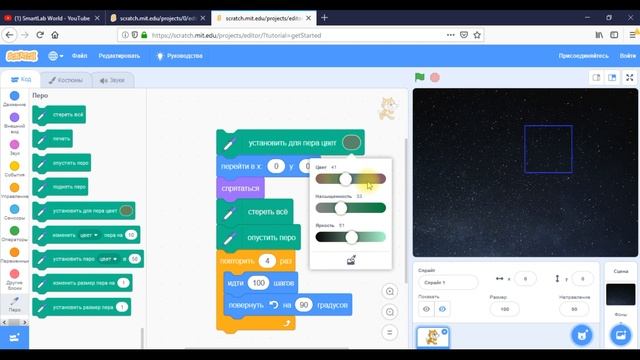The width and height of the screenshot is (640, 360).
Task: Select the Sprite 1 thumbnail
Action: coord(433,338)
